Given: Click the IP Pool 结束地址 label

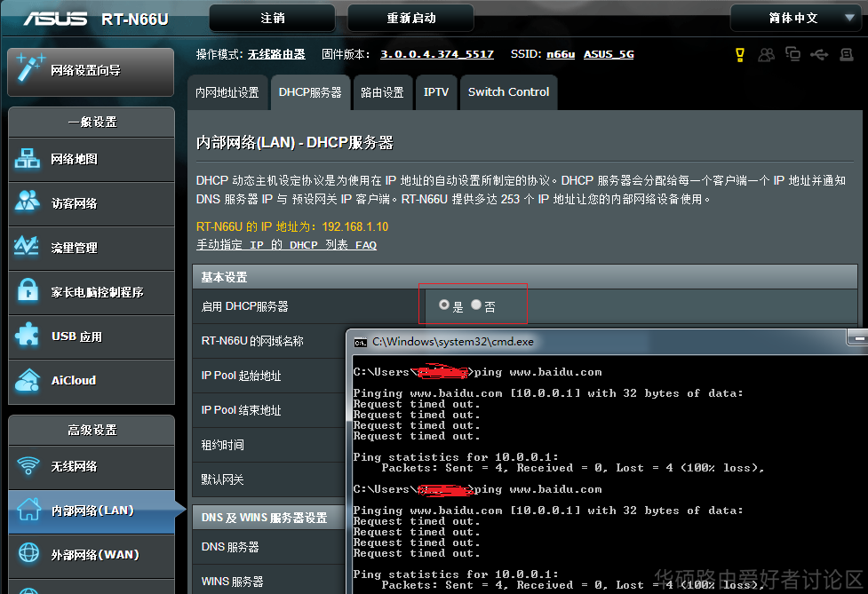Looking at the screenshot, I should coord(242,410).
